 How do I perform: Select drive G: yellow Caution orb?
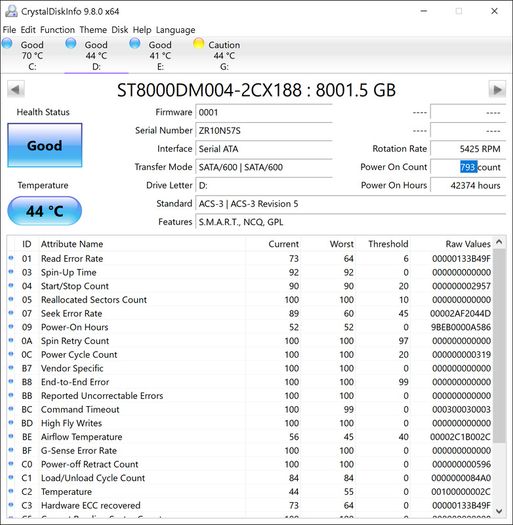pos(199,44)
